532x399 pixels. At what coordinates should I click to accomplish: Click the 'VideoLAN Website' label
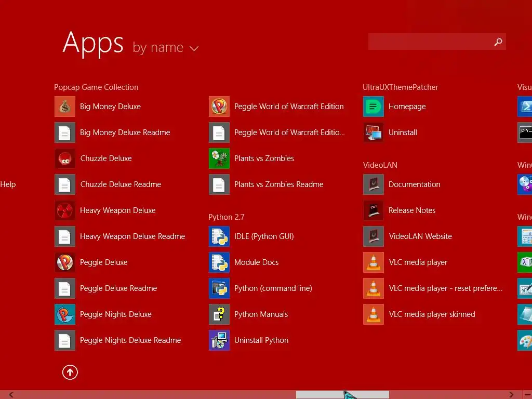pos(420,236)
